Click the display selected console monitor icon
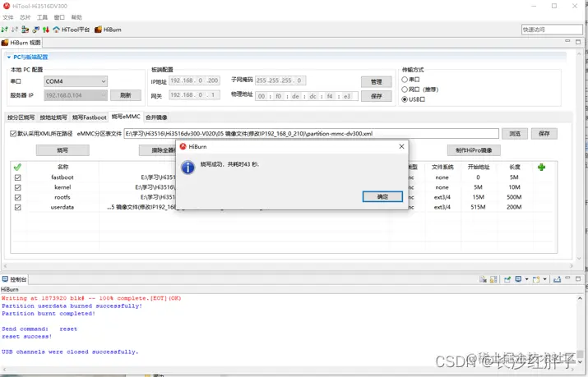Image resolution: width=588 pixels, height=377 pixels. point(518,279)
